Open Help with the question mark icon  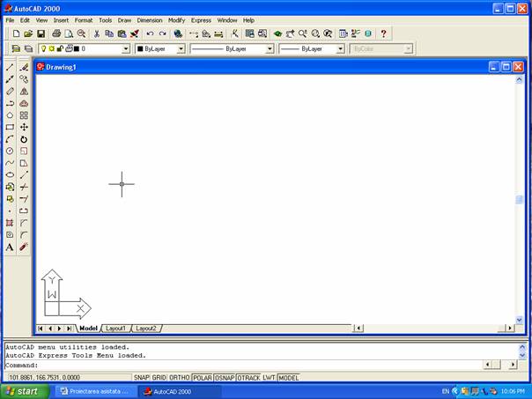tap(383, 33)
